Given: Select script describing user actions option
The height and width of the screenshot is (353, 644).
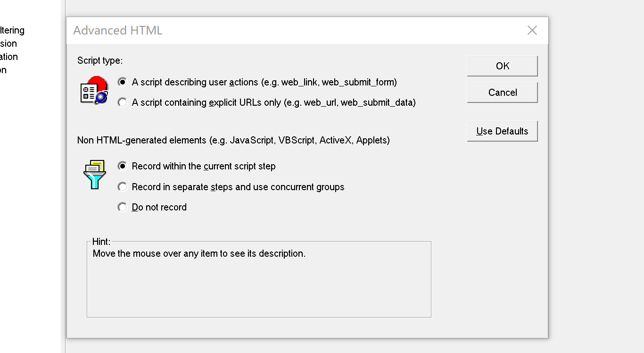Looking at the screenshot, I should pyautogui.click(x=257, y=82).
